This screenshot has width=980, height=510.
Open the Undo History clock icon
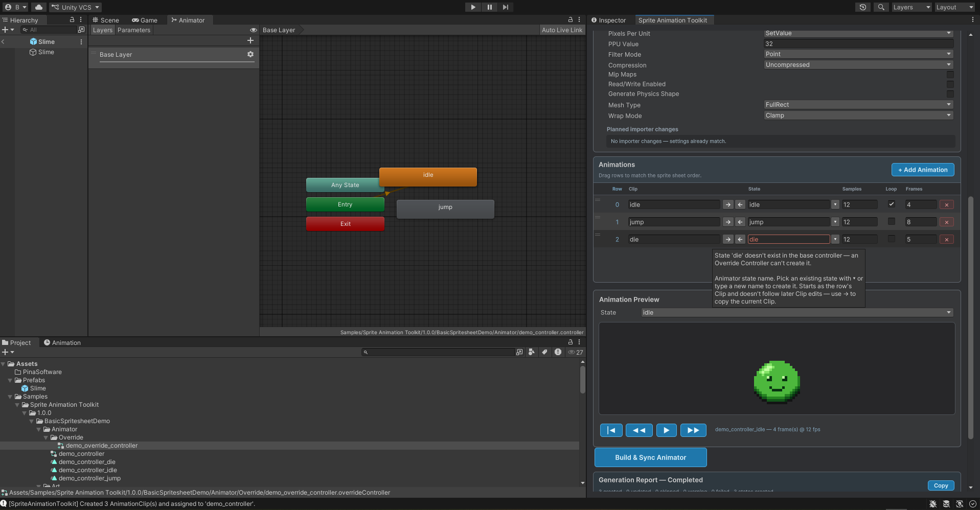[863, 7]
